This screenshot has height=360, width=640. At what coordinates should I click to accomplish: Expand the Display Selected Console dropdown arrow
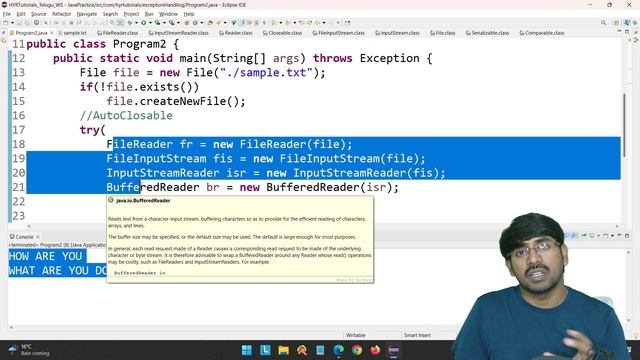pyautogui.click(x=598, y=236)
